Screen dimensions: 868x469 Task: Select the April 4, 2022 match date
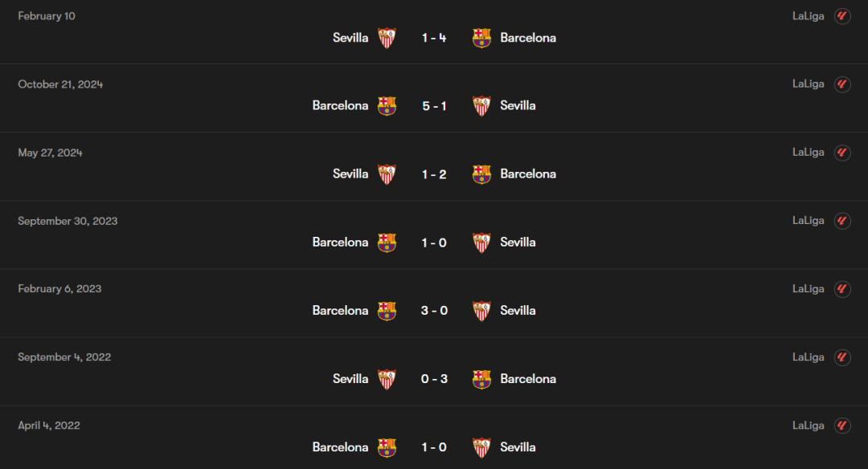click(x=49, y=426)
